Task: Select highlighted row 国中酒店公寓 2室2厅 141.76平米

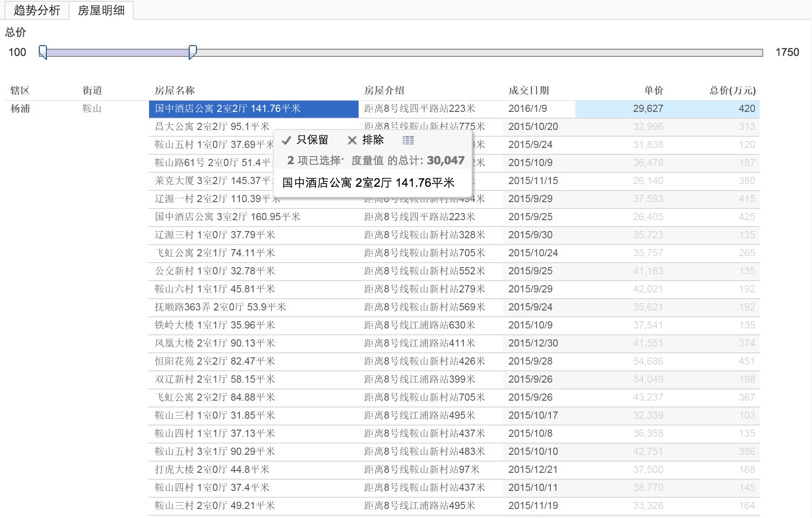Action: pos(253,109)
